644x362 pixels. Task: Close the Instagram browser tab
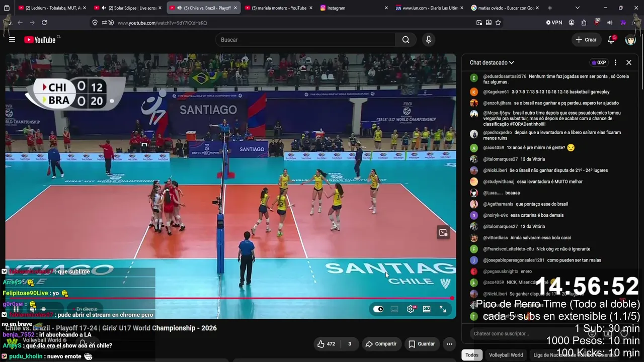click(386, 8)
